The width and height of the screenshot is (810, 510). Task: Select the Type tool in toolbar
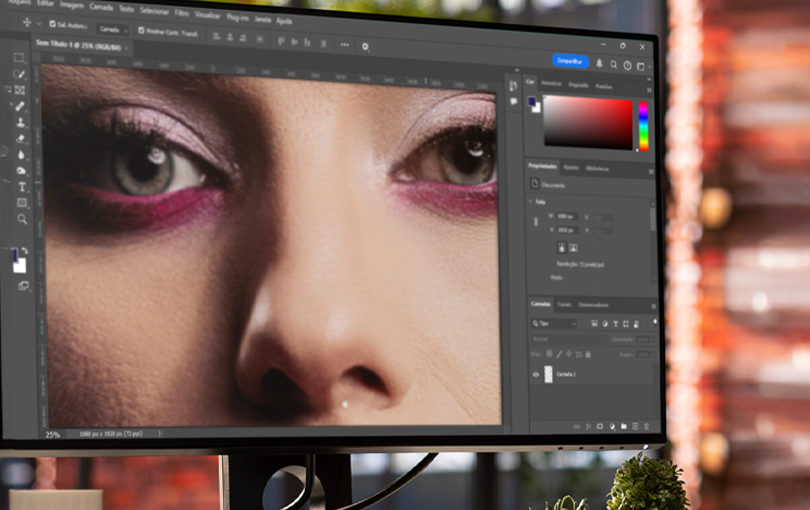point(21,186)
